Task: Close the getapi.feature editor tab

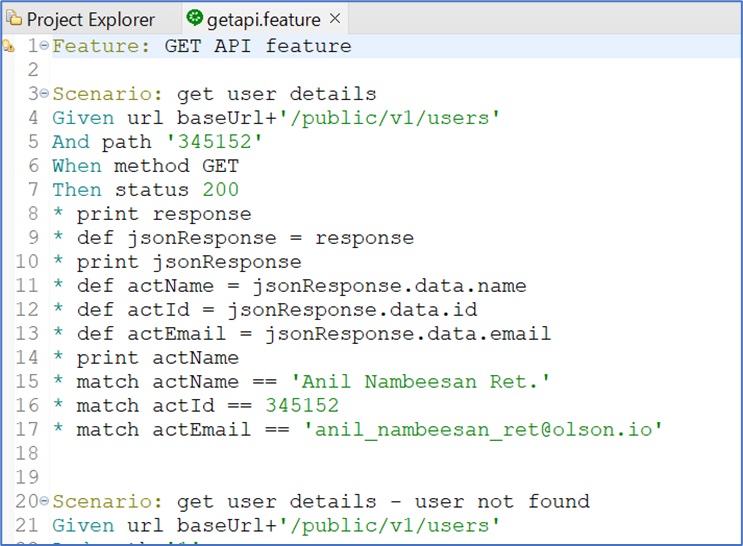Action: coord(335,19)
